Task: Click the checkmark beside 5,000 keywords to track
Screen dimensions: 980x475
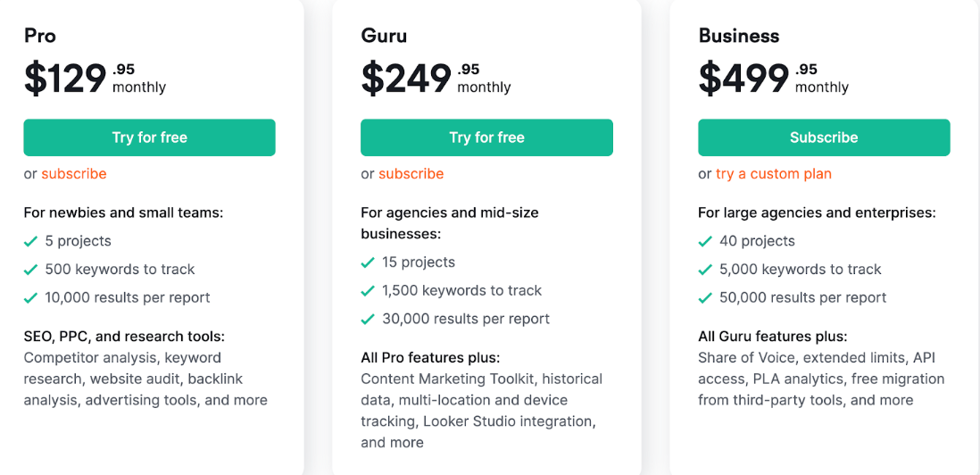Action: coord(705,270)
